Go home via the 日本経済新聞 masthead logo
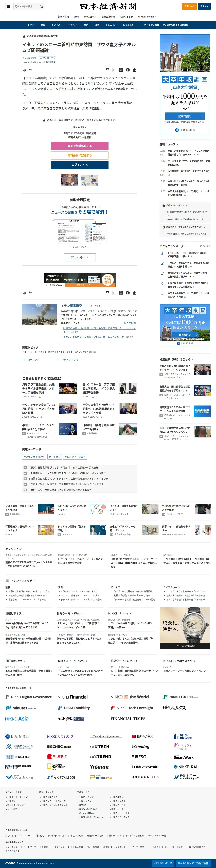Image resolution: width=216 pixels, height=868 pixels. coord(108,6)
